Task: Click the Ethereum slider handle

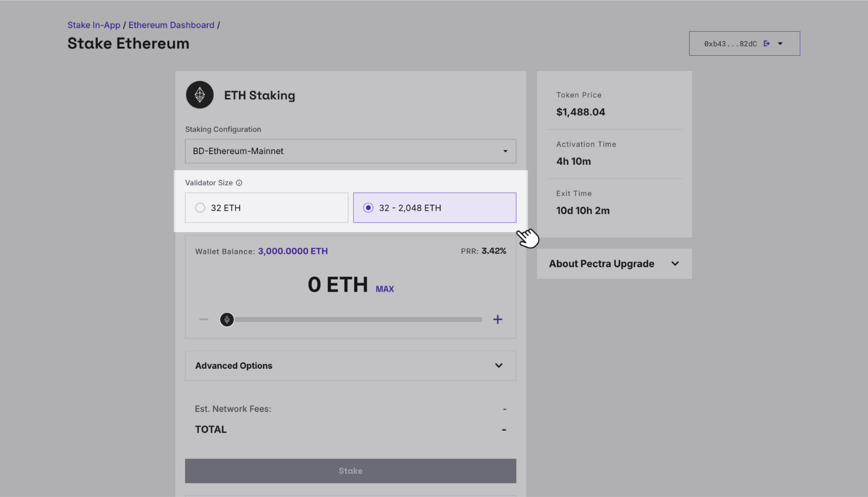Action: [x=227, y=319]
